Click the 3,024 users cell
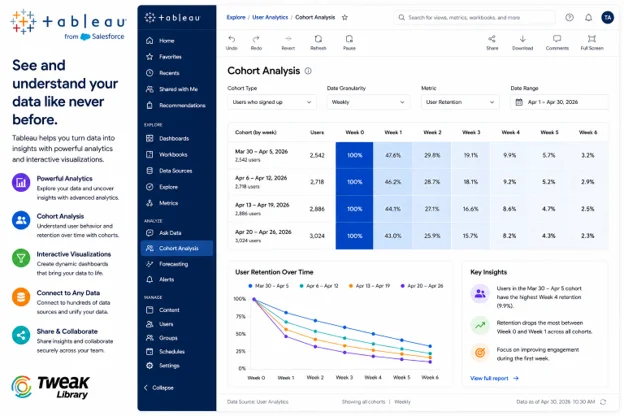This screenshot has width=624, height=416. pos(317,236)
